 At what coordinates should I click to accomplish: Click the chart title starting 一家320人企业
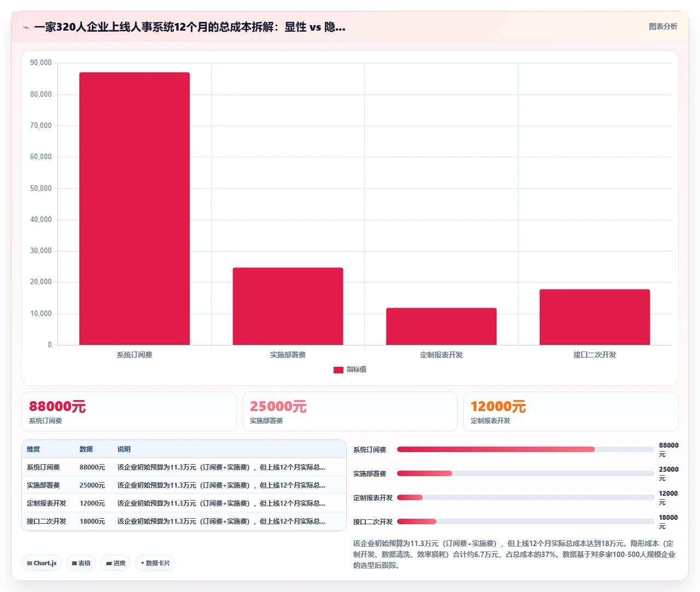tap(190, 27)
